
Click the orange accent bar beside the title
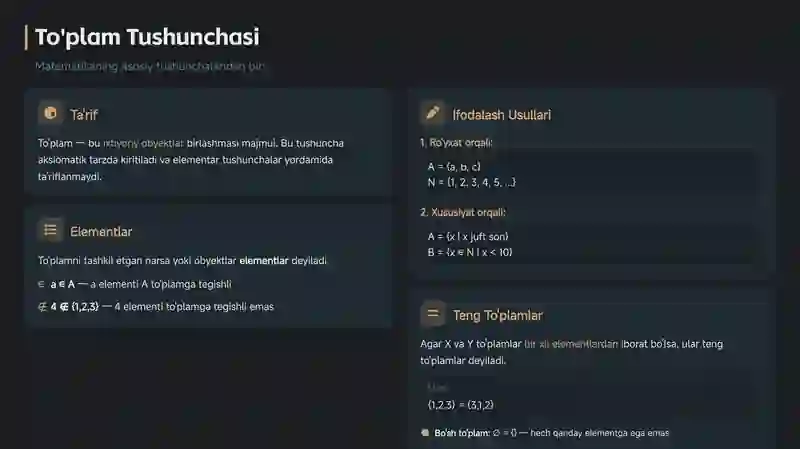pos(26,38)
